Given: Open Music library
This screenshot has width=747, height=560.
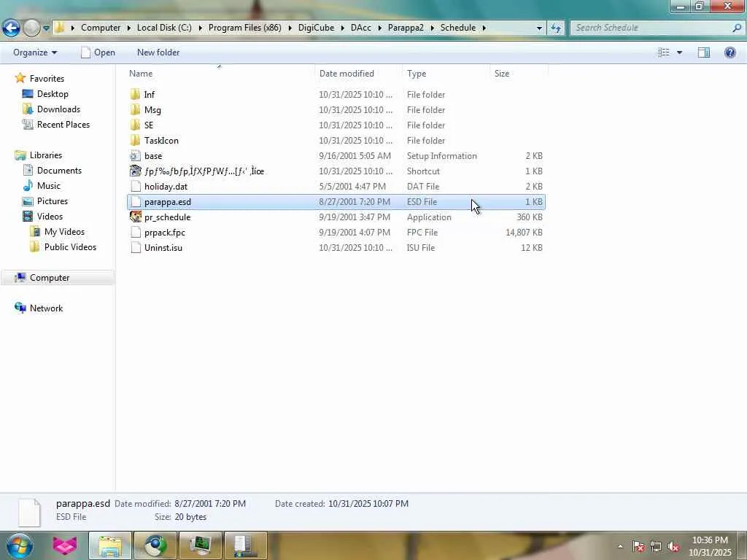Looking at the screenshot, I should (x=49, y=186).
